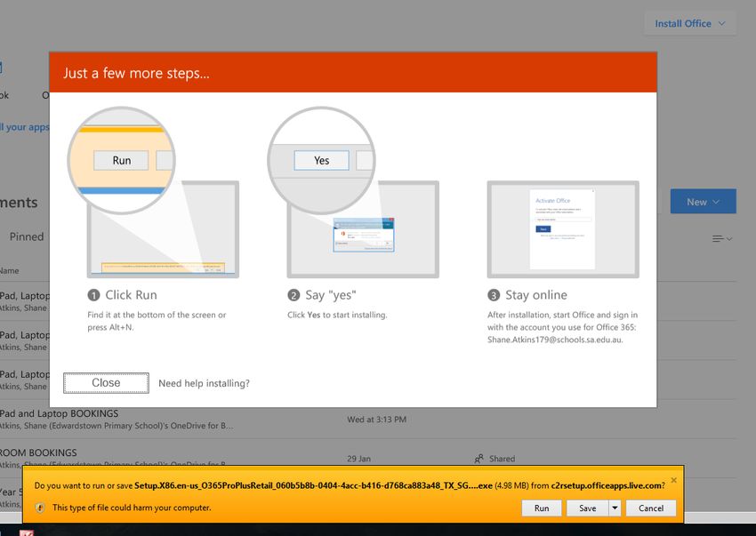Close the 'Just a few more steps' dialog

(x=106, y=383)
